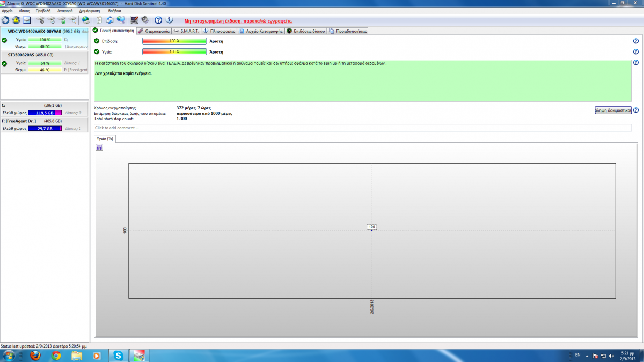Click the Επίδοση 100% performance bar

tap(174, 41)
